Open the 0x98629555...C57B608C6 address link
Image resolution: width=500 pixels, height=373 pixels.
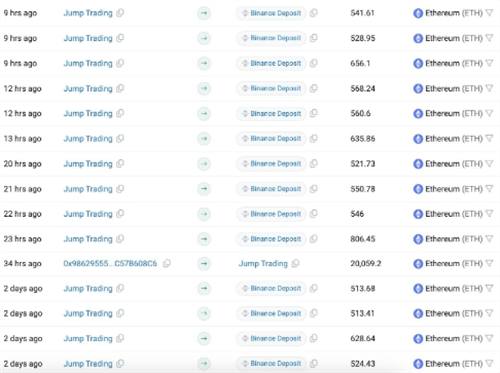click(110, 264)
